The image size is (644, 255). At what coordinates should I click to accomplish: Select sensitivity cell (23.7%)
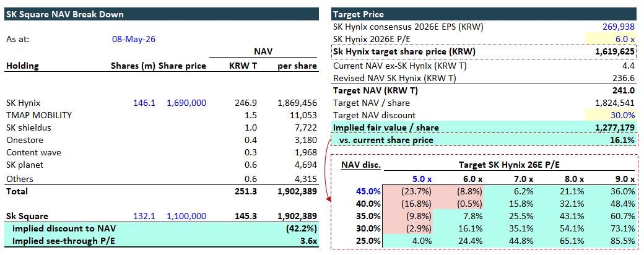[x=417, y=191]
